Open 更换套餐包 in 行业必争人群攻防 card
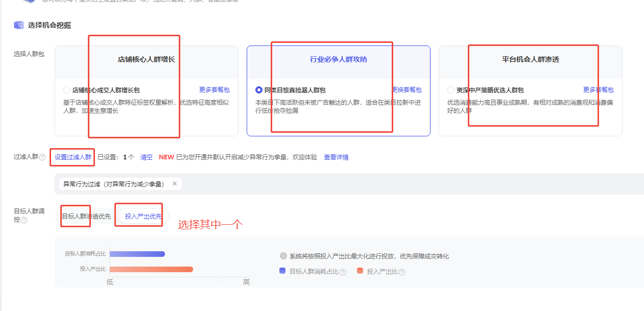The height and width of the screenshot is (311, 644). (407, 90)
